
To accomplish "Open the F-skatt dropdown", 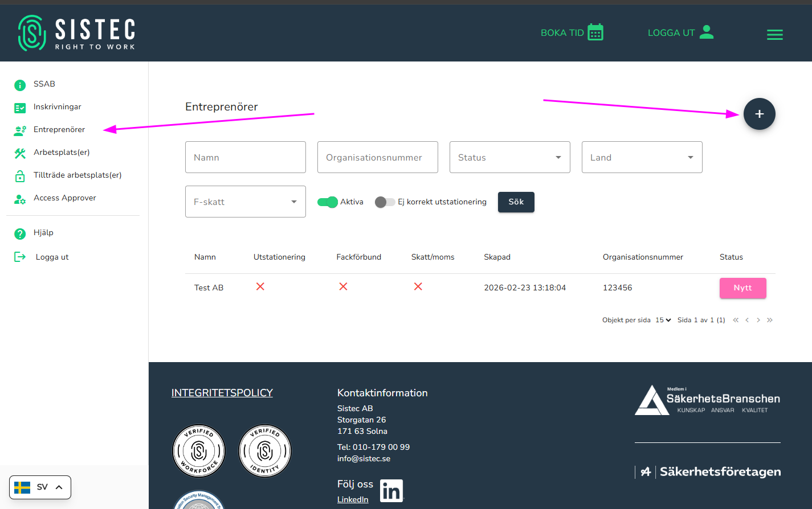I will pos(246,202).
